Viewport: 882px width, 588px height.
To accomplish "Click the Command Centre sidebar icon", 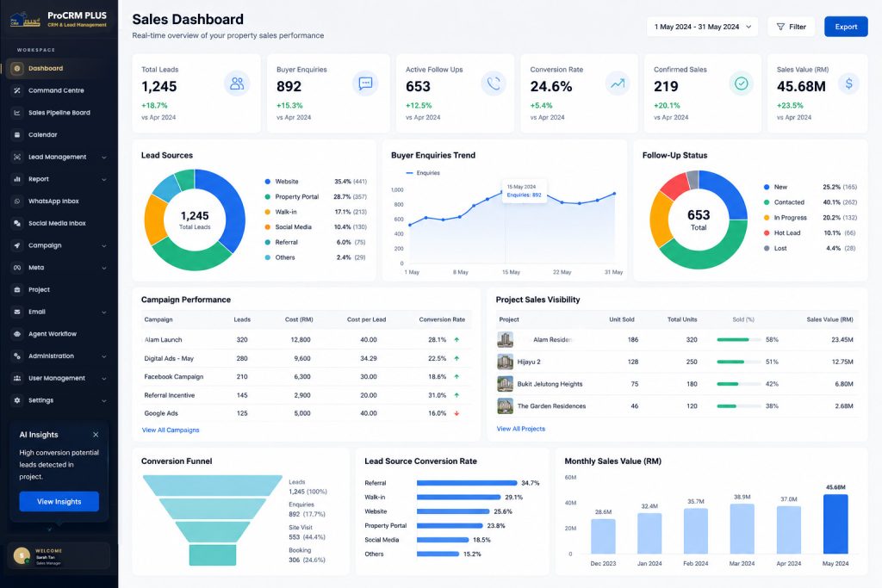I will coord(17,90).
